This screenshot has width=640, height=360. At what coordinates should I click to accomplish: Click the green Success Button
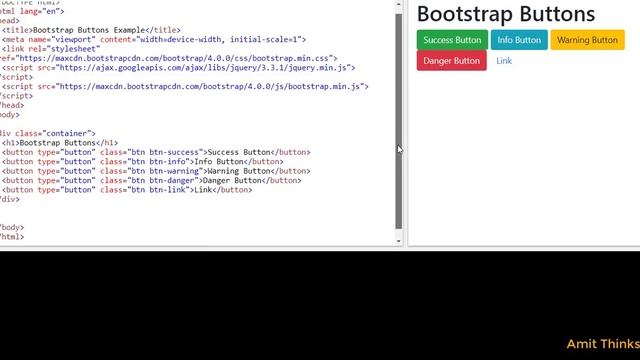452,40
